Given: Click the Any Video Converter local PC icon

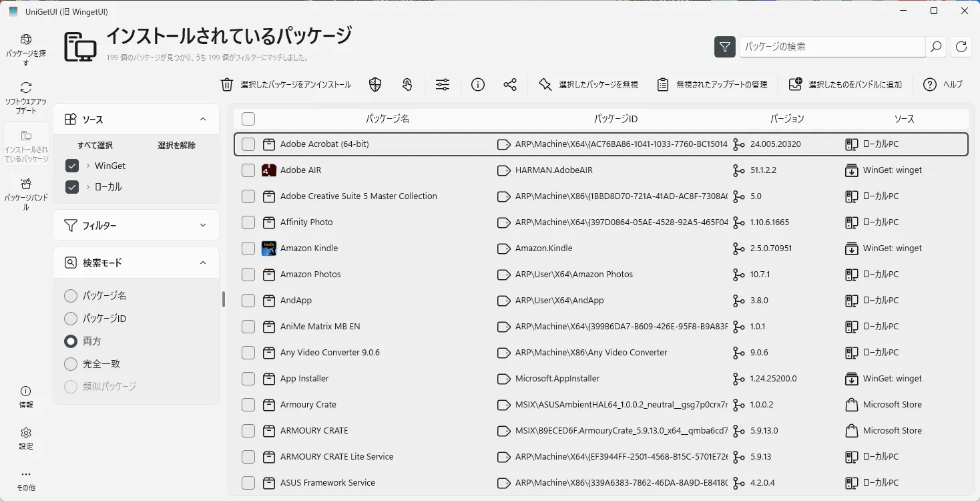Looking at the screenshot, I should [851, 353].
